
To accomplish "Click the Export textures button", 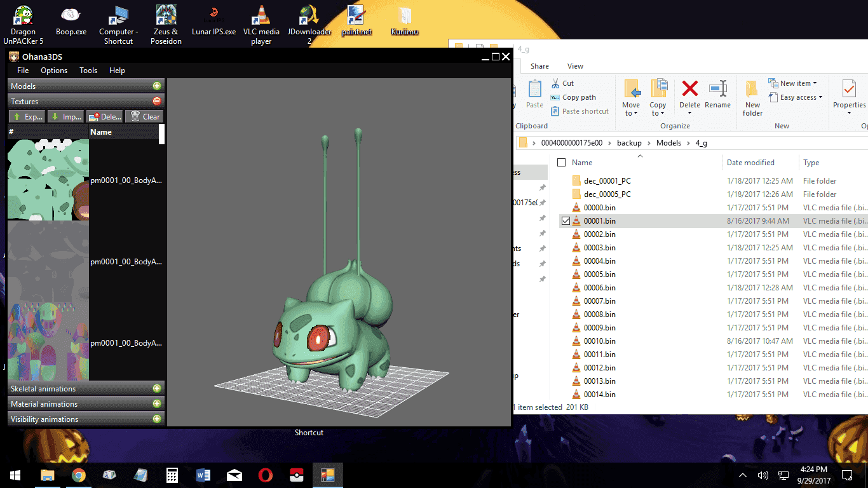I will tap(27, 117).
